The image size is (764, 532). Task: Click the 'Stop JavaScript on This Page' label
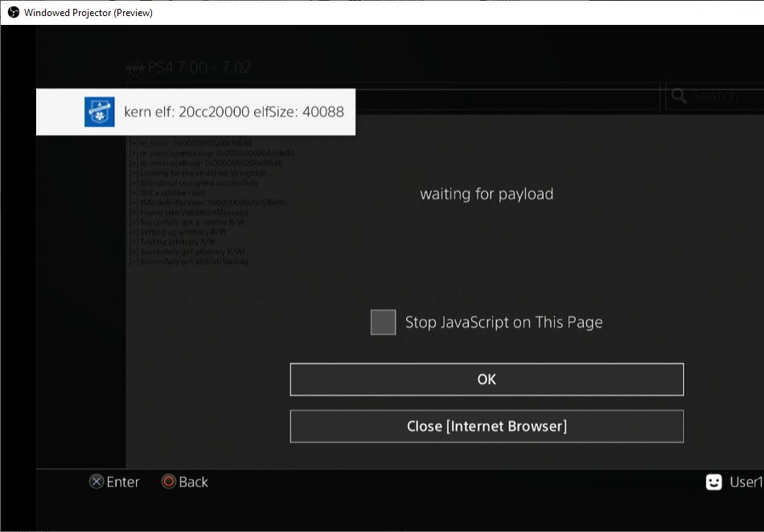tap(503, 322)
